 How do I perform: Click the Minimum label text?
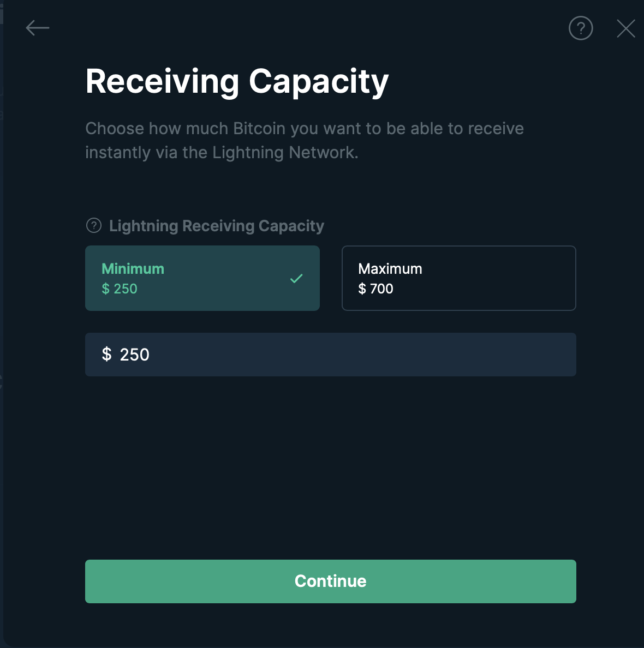tap(133, 269)
